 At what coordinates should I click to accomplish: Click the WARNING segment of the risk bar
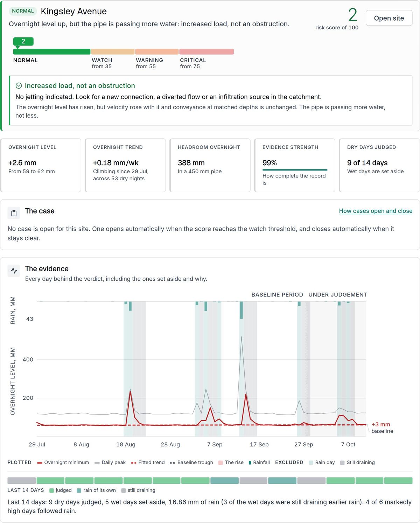tap(157, 52)
